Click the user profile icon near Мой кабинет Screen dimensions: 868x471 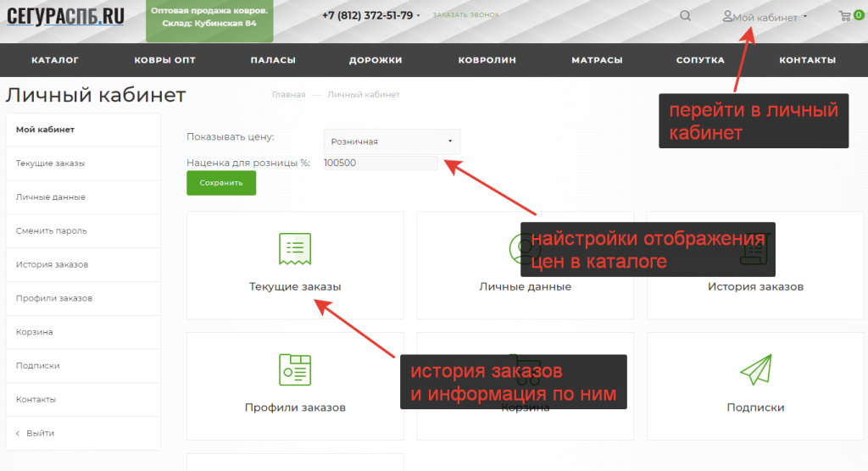[727, 16]
